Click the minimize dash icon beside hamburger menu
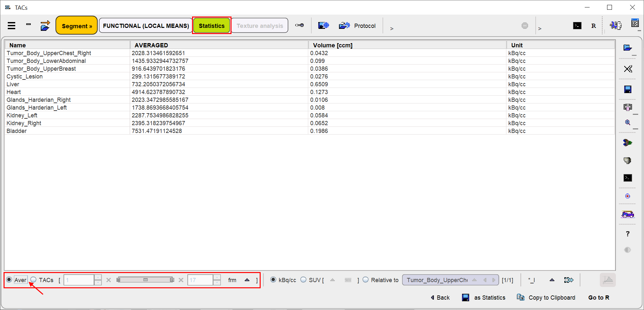This screenshot has width=644, height=310. pyautogui.click(x=28, y=24)
